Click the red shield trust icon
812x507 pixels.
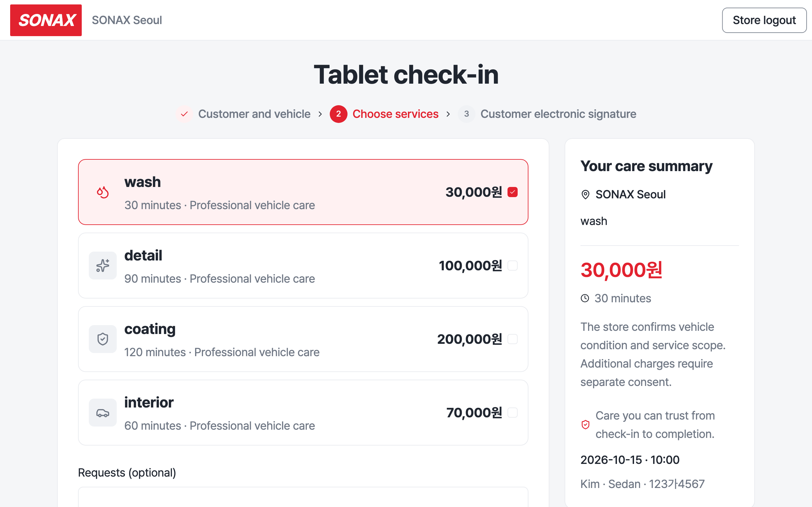[x=585, y=425]
